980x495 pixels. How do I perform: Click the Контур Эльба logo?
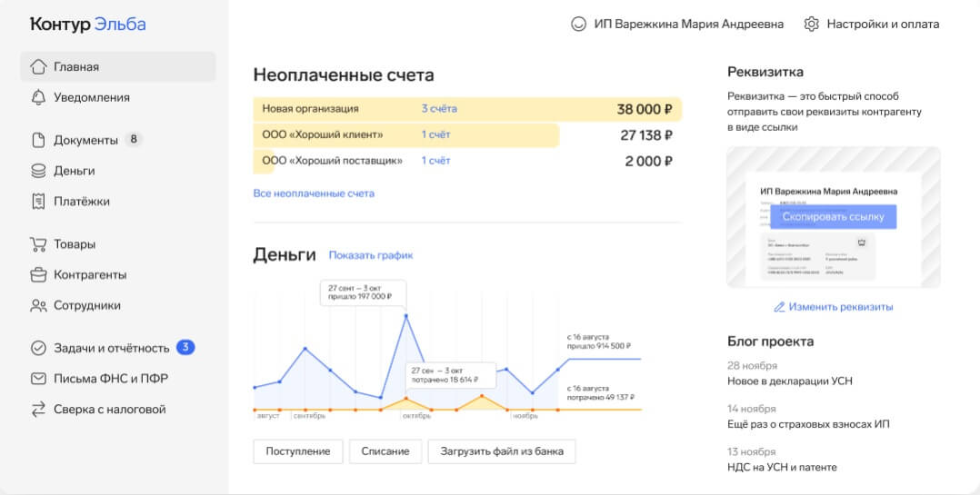88,25
